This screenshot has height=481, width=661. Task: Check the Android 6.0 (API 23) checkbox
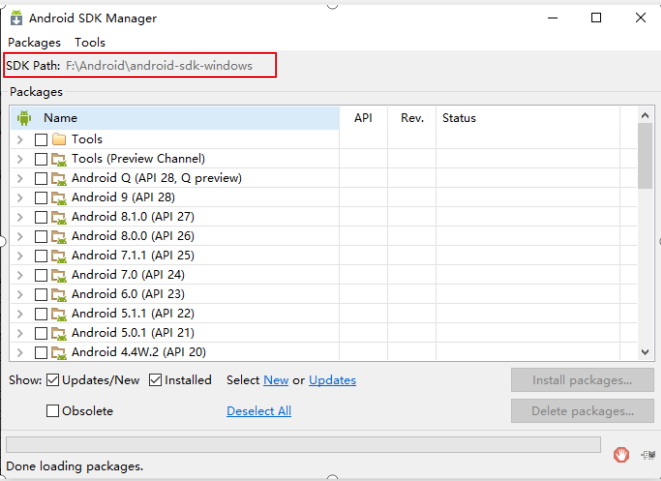click(41, 295)
